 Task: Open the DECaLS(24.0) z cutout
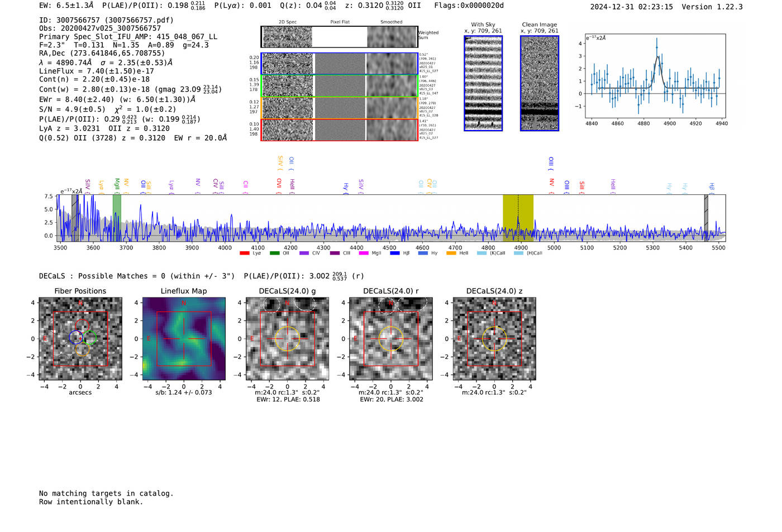point(494,338)
